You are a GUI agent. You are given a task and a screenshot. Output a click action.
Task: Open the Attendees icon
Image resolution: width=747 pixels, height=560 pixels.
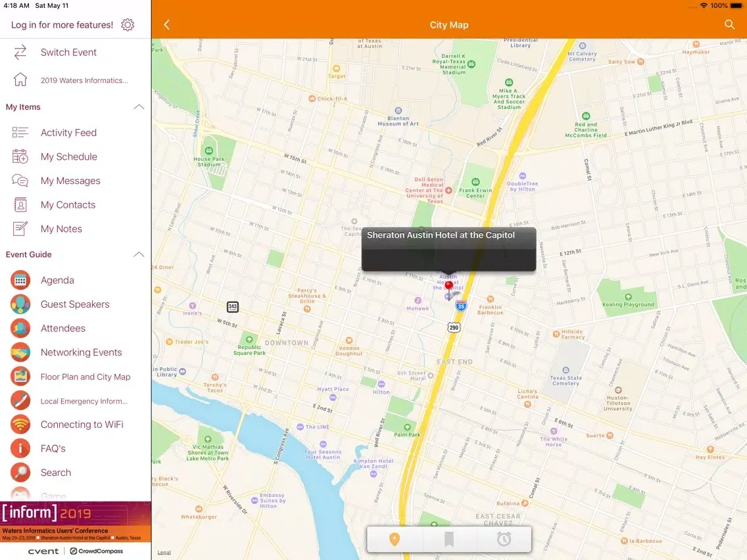(x=20, y=329)
